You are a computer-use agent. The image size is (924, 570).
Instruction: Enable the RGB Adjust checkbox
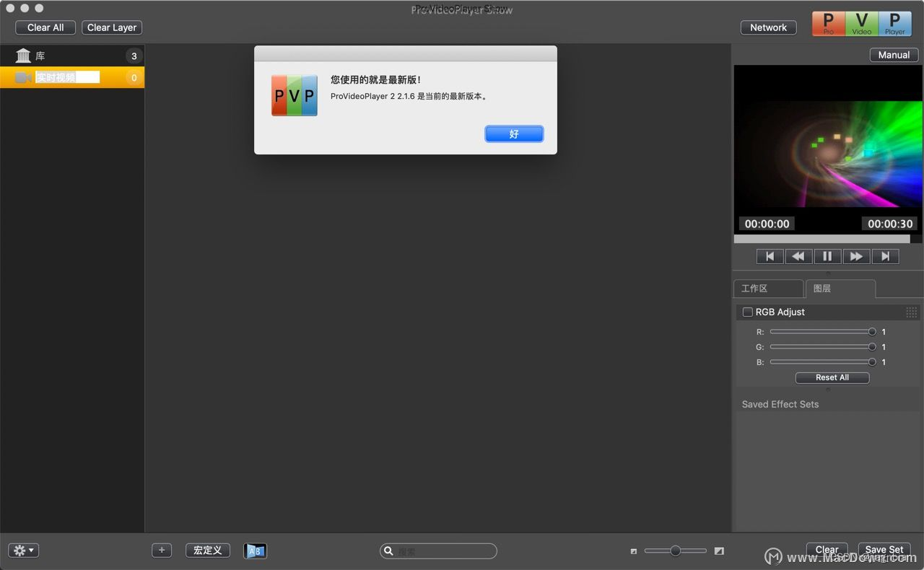748,312
